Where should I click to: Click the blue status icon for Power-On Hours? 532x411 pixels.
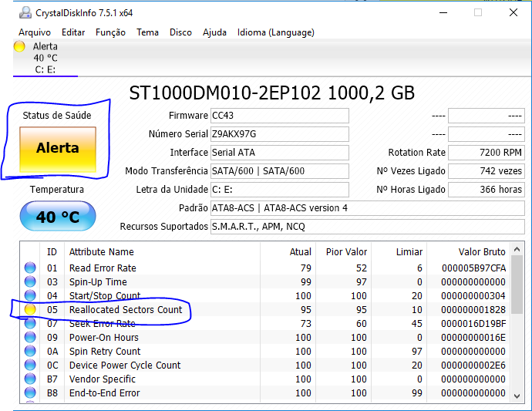[30, 337]
